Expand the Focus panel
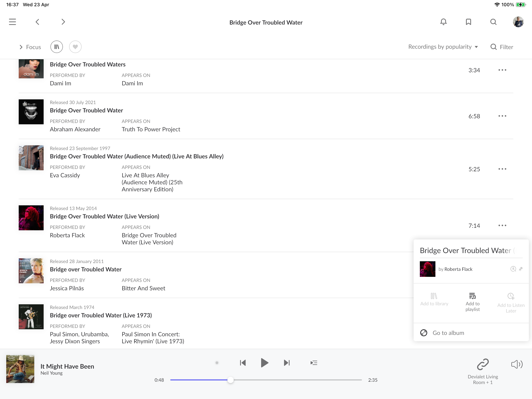The image size is (532, 399). coord(30,47)
